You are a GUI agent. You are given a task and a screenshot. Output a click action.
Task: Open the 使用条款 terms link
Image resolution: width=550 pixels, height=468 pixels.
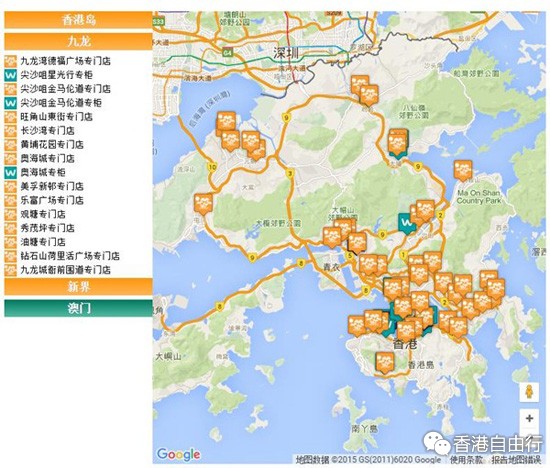467,460
